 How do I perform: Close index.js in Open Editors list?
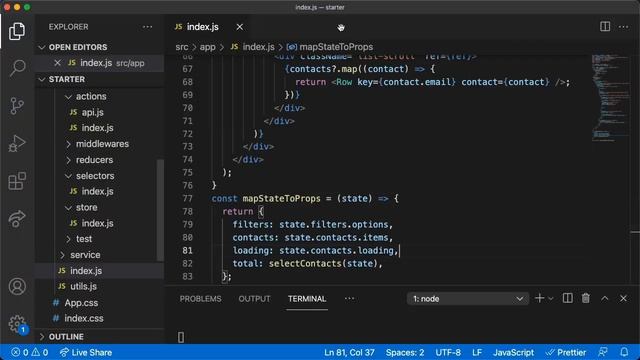tap(57, 63)
